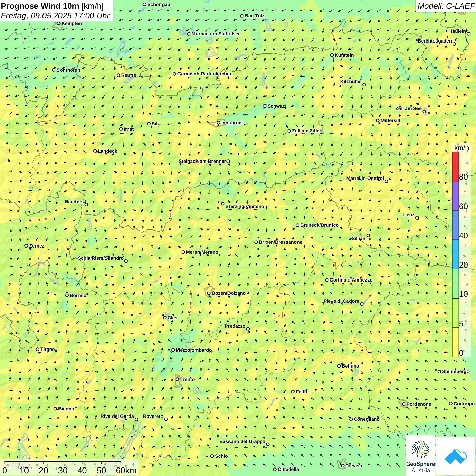Click the Riva del Garda label
The width and height of the screenshot is (476, 476).
[117, 416]
